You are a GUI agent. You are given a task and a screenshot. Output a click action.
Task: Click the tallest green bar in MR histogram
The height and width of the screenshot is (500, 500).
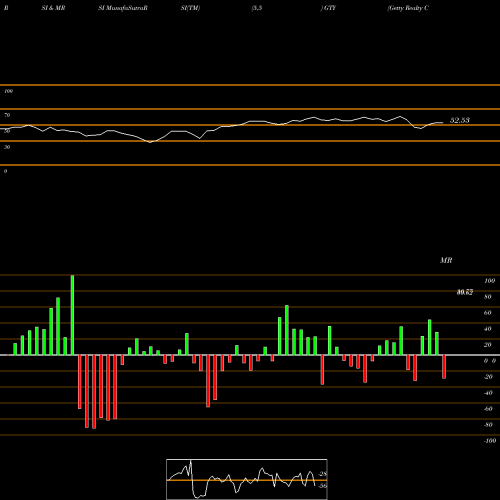click(x=72, y=315)
